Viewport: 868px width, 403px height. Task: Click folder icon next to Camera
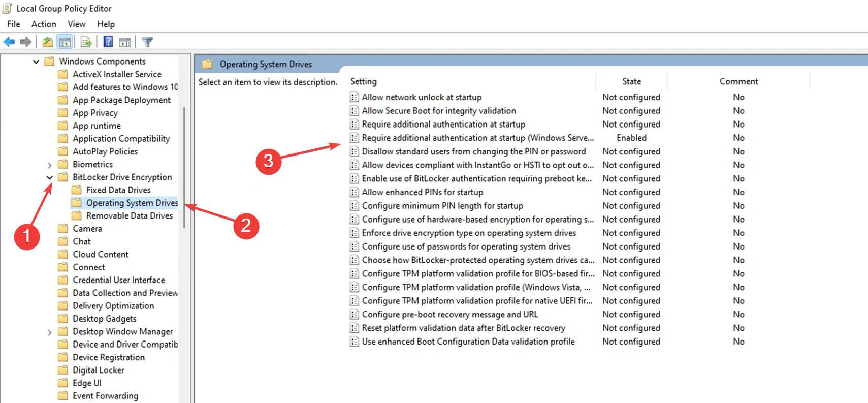63,228
